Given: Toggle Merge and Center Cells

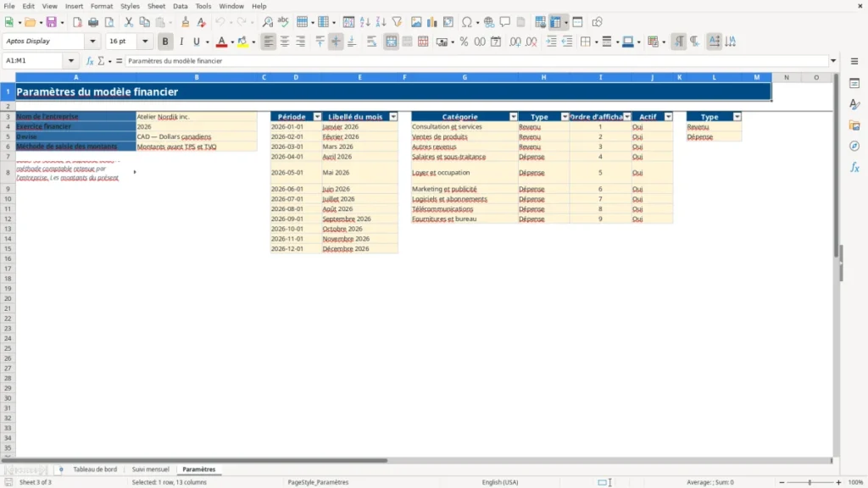Looking at the screenshot, I should 392,42.
